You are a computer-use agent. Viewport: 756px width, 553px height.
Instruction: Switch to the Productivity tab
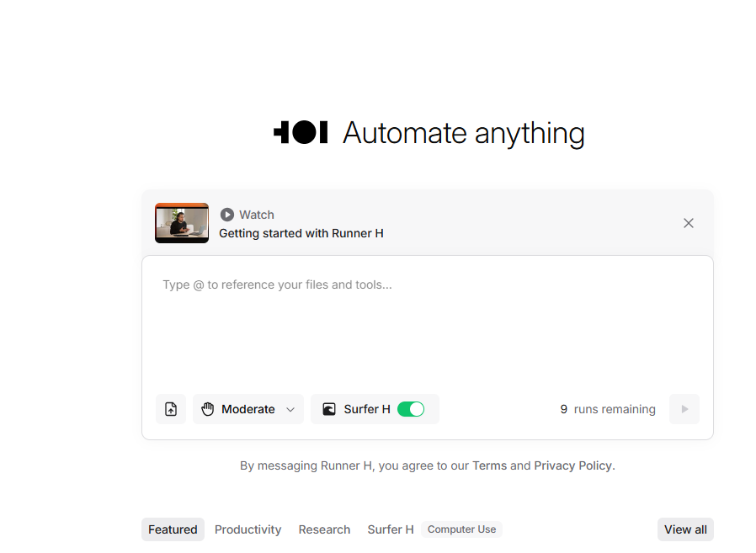[248, 529]
